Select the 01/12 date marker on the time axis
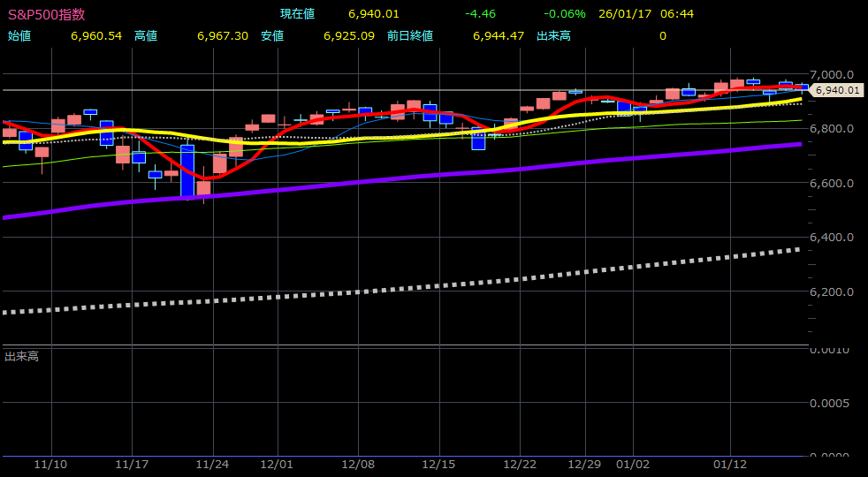Viewport: 868px width, 477px height. [730, 464]
